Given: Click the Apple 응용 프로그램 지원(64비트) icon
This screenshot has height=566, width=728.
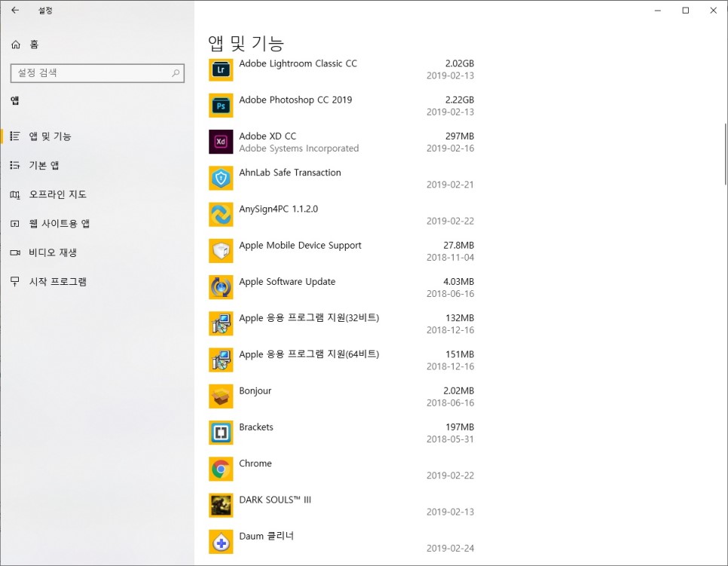Looking at the screenshot, I should point(221,360).
